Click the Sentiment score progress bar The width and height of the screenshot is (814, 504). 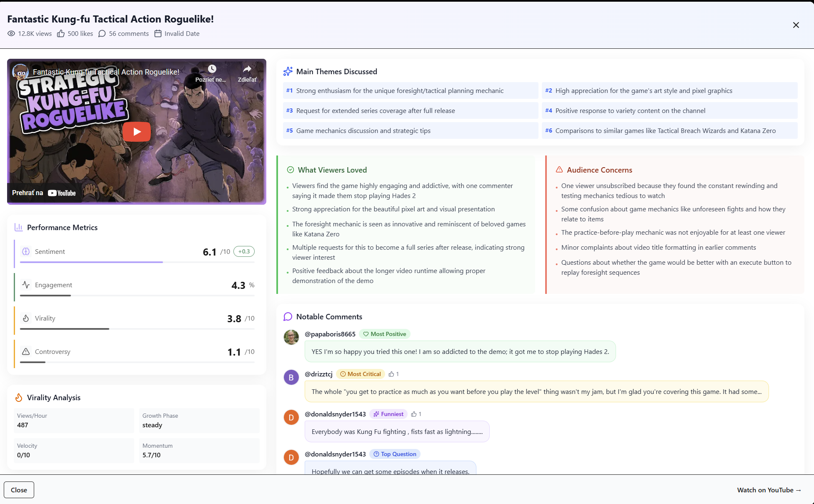tap(137, 262)
